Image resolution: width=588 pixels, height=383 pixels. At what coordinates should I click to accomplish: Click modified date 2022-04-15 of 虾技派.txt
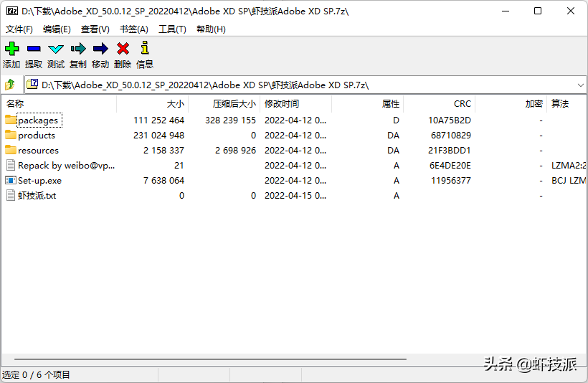tap(295, 195)
